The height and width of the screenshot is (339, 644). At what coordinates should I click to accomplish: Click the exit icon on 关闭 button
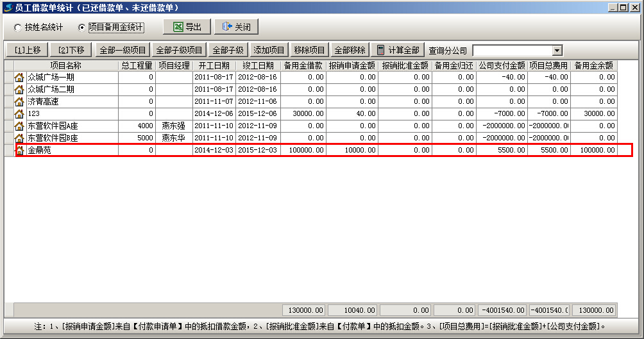[226, 28]
